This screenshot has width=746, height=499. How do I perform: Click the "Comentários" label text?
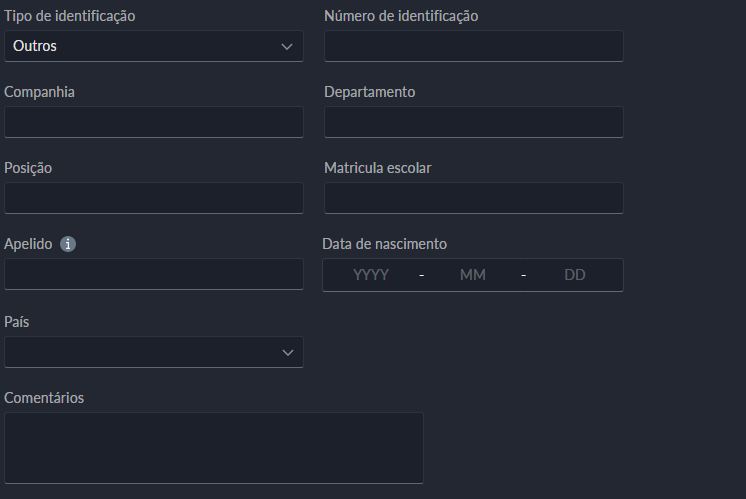click(x=44, y=398)
